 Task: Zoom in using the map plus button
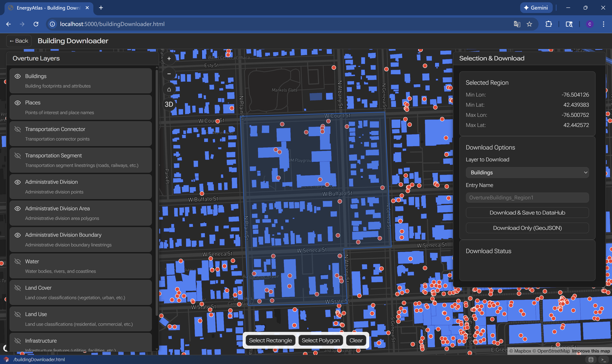click(x=169, y=59)
